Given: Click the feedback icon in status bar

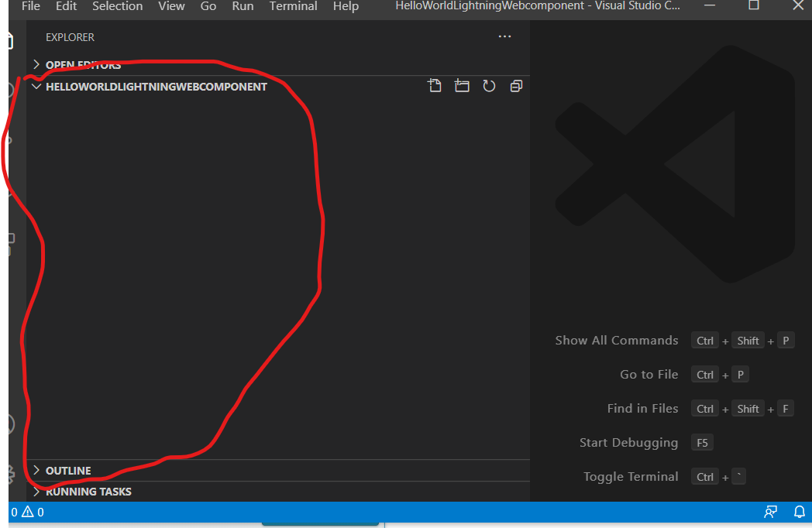Looking at the screenshot, I should point(770,512).
